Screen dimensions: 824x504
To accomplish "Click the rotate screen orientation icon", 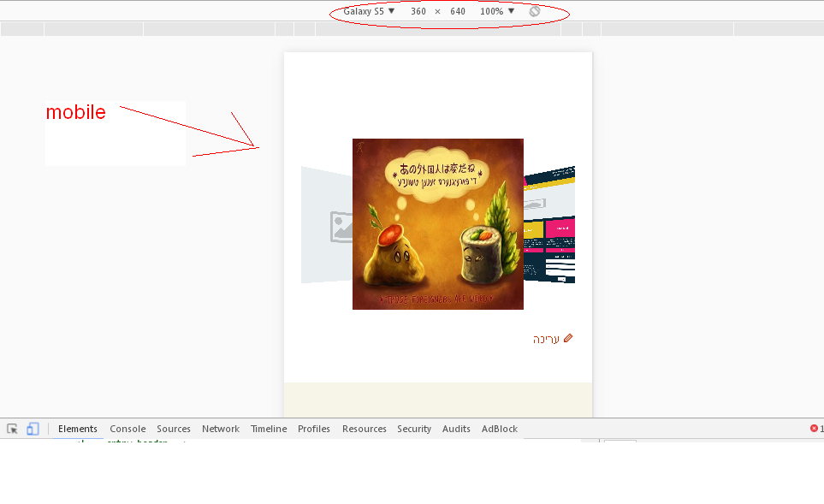I will tap(535, 11).
